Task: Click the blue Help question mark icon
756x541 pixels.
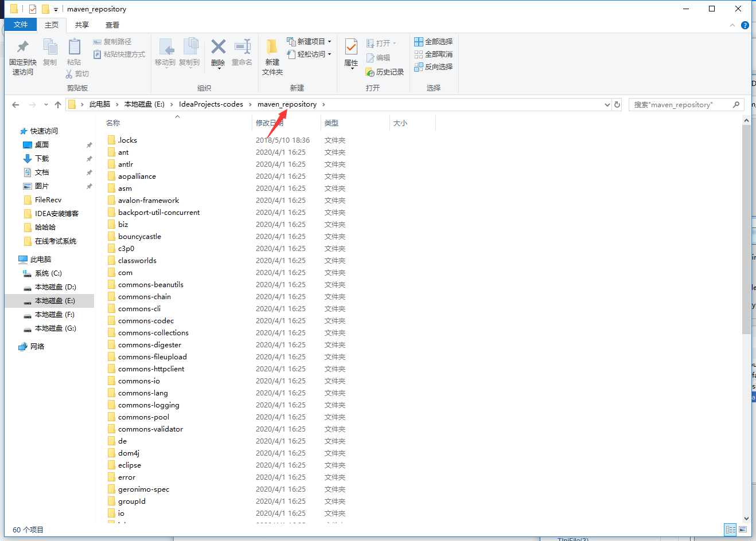Action: 745,25
